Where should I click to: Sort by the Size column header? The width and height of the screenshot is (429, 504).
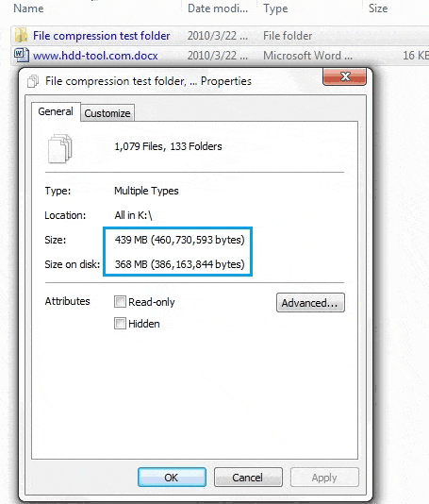[378, 8]
